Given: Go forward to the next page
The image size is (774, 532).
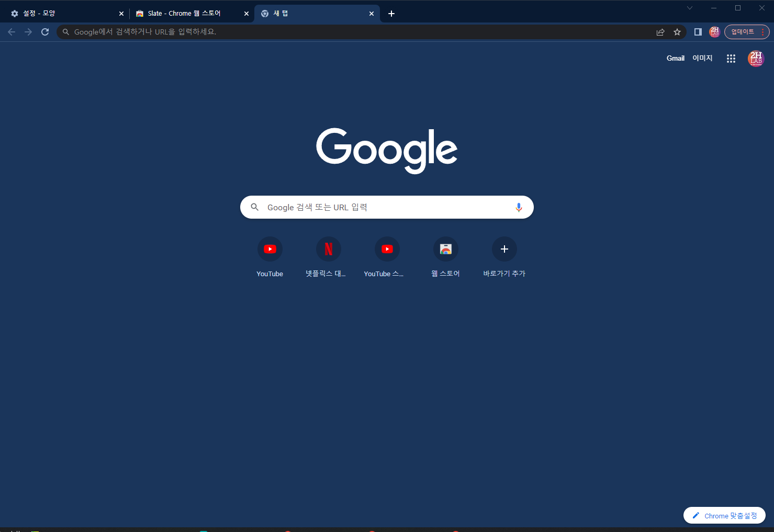Looking at the screenshot, I should (x=28, y=32).
